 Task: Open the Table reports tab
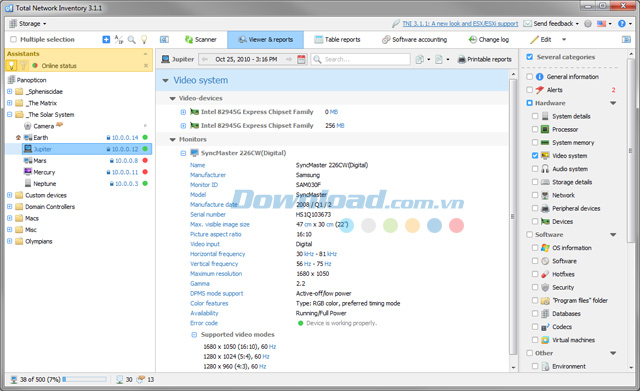(x=337, y=40)
